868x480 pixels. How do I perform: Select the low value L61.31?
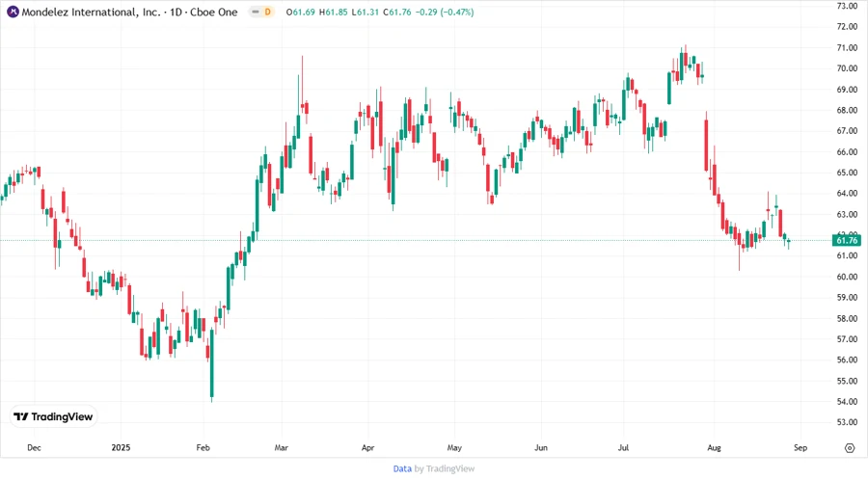(x=366, y=12)
